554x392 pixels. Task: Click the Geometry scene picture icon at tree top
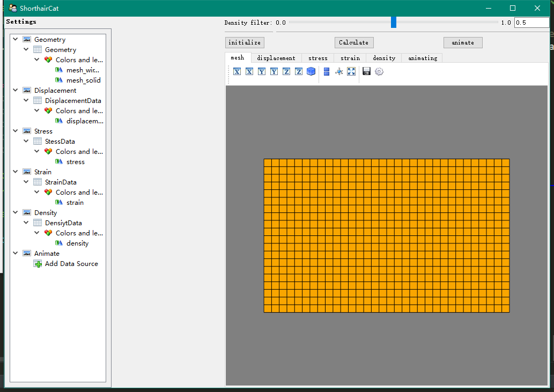(27, 39)
